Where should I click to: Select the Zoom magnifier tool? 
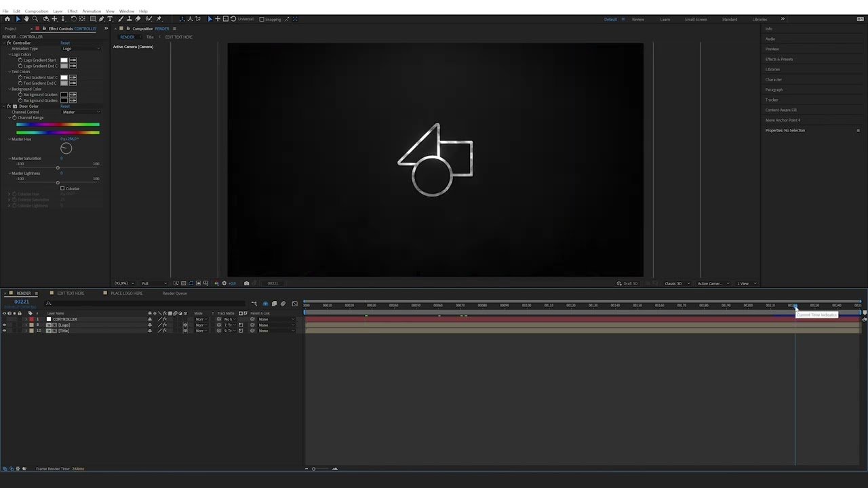click(35, 19)
